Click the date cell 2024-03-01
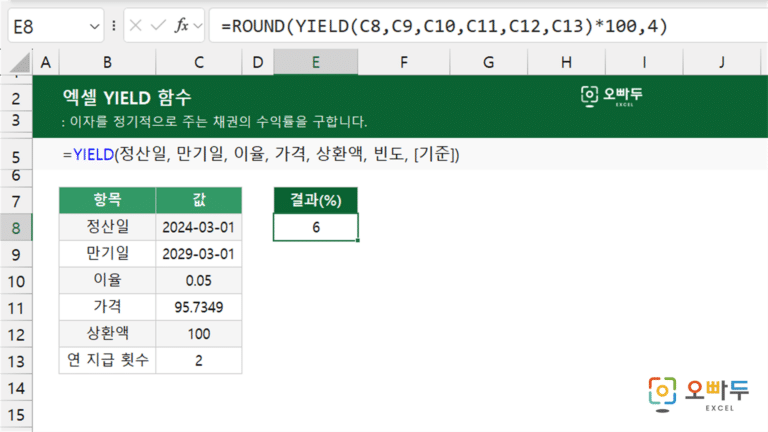 (199, 227)
